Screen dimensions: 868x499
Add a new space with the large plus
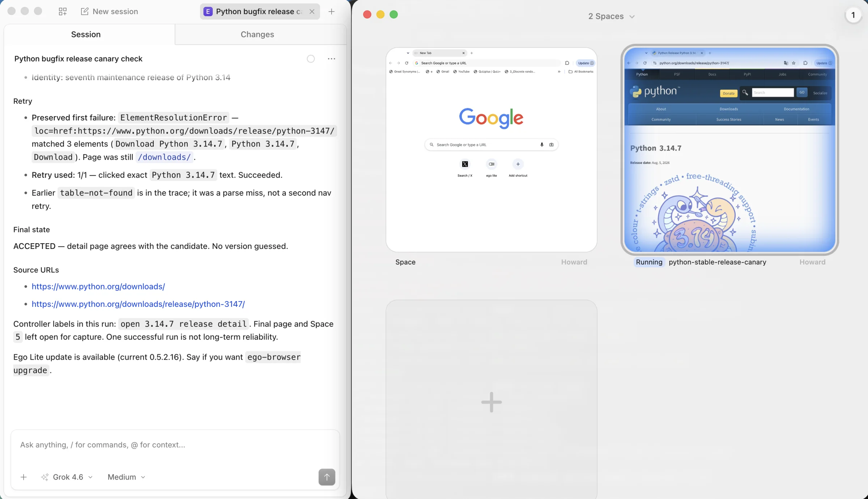(x=491, y=402)
